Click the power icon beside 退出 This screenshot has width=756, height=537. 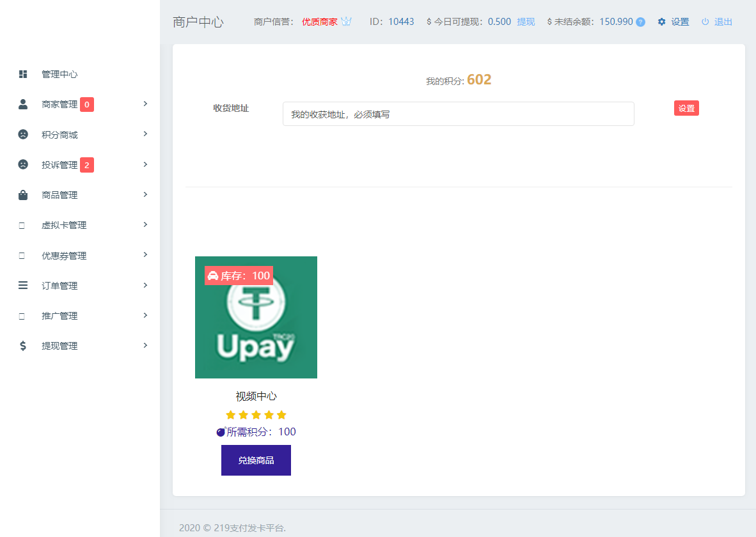(705, 22)
